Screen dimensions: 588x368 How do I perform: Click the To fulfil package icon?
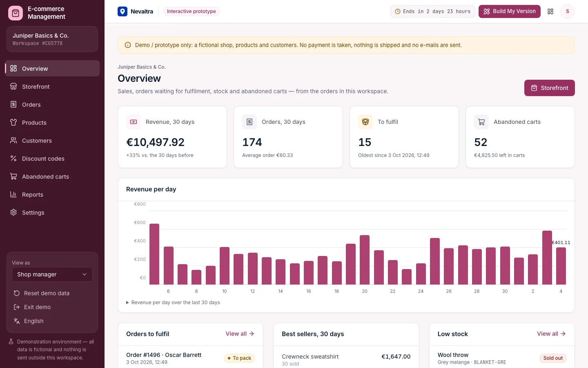(x=365, y=122)
